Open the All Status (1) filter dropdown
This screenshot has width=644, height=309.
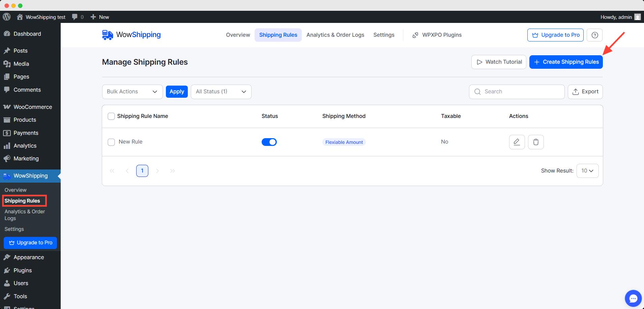tap(221, 92)
